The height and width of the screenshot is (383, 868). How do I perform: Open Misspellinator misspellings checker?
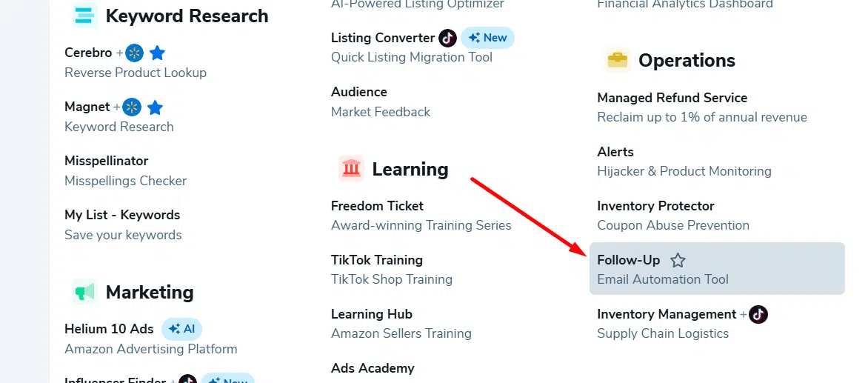point(107,161)
